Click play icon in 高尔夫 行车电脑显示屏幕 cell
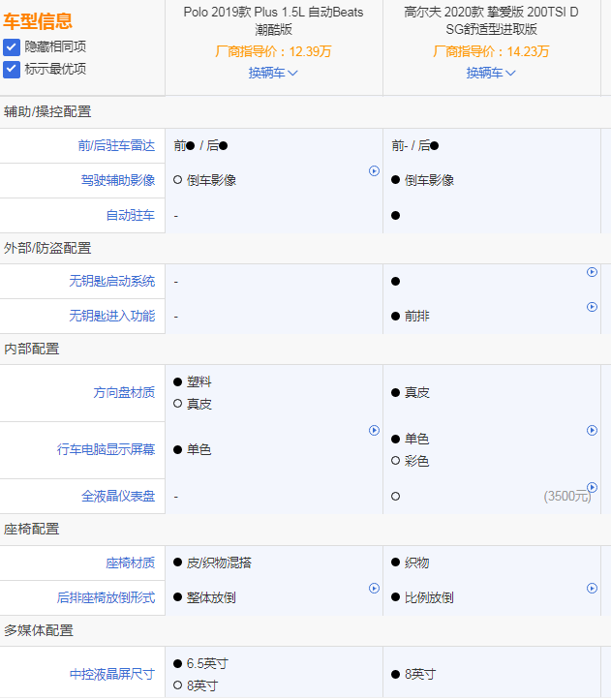Screen dimensions: 611x700 pos(592,430)
